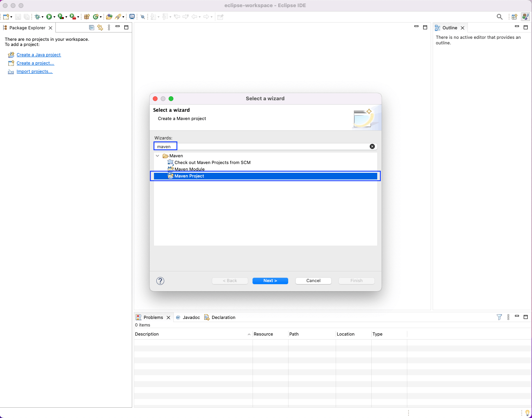Collapse the Maven category in the wizard list
The width and height of the screenshot is (532, 418).
point(158,156)
